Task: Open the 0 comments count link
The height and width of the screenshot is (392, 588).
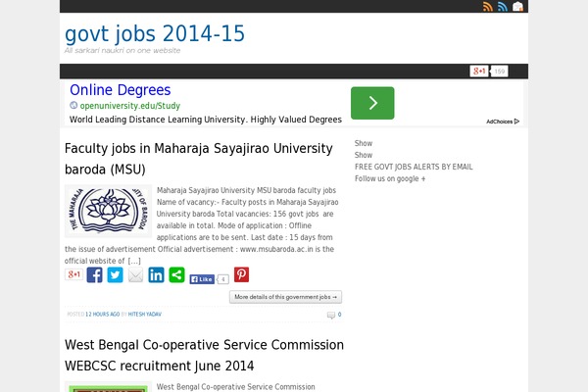Action: click(339, 315)
